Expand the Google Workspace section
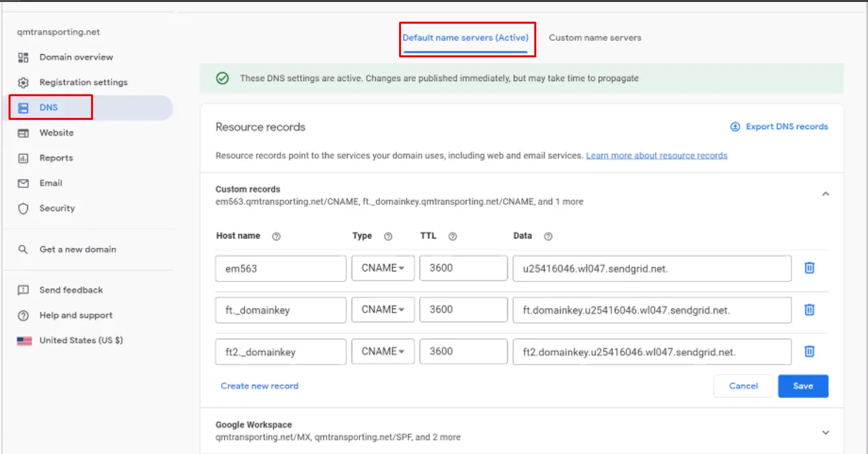868x454 pixels. coord(826,432)
